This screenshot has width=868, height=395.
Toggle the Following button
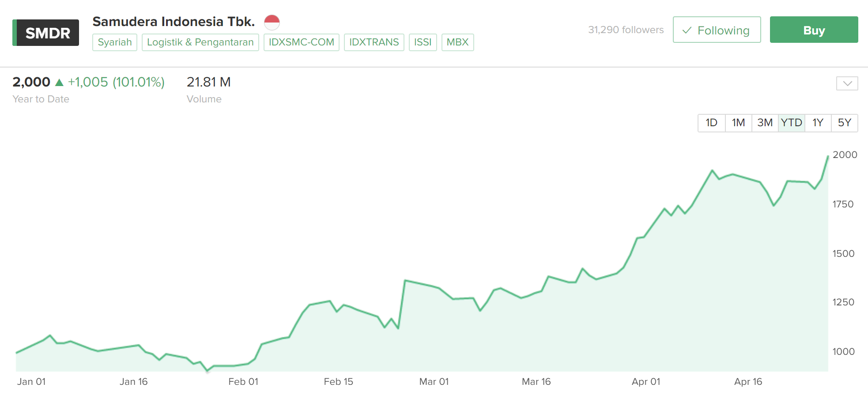(x=717, y=30)
